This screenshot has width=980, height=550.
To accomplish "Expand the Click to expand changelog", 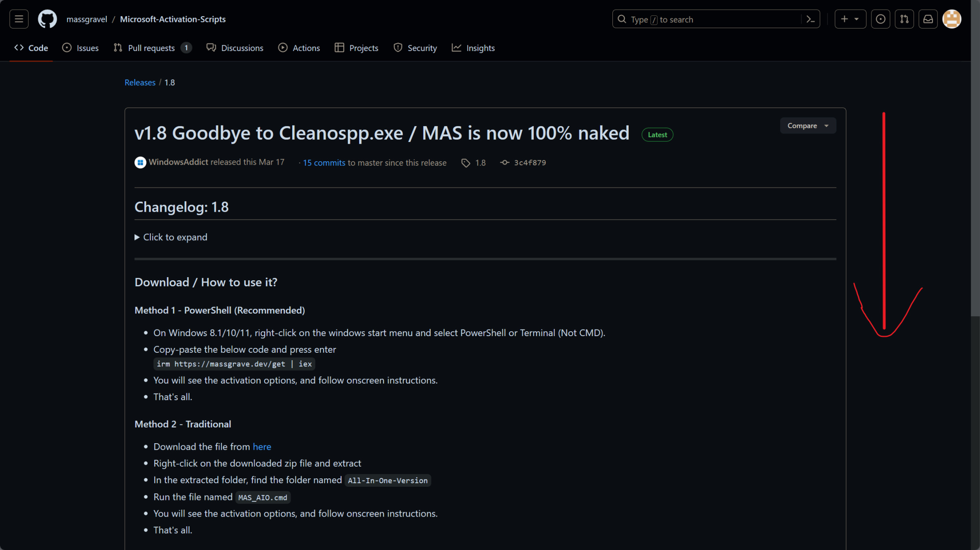I will point(171,237).
